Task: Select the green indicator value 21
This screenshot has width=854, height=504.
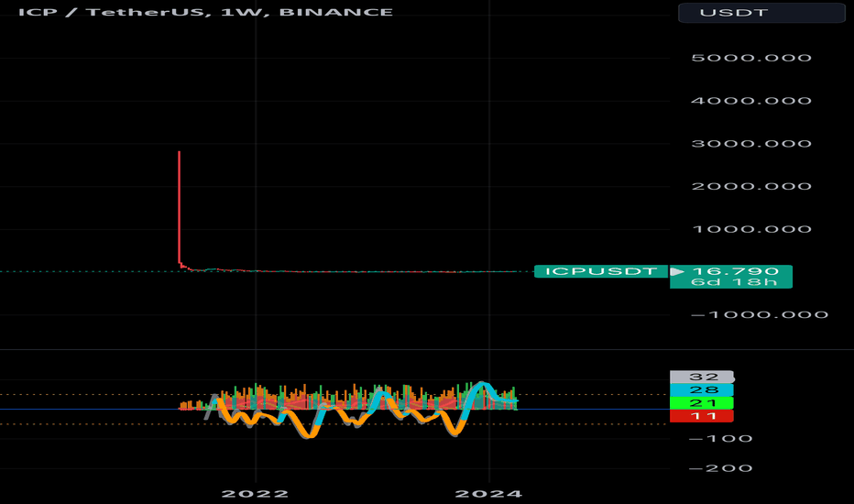Action: [x=702, y=402]
